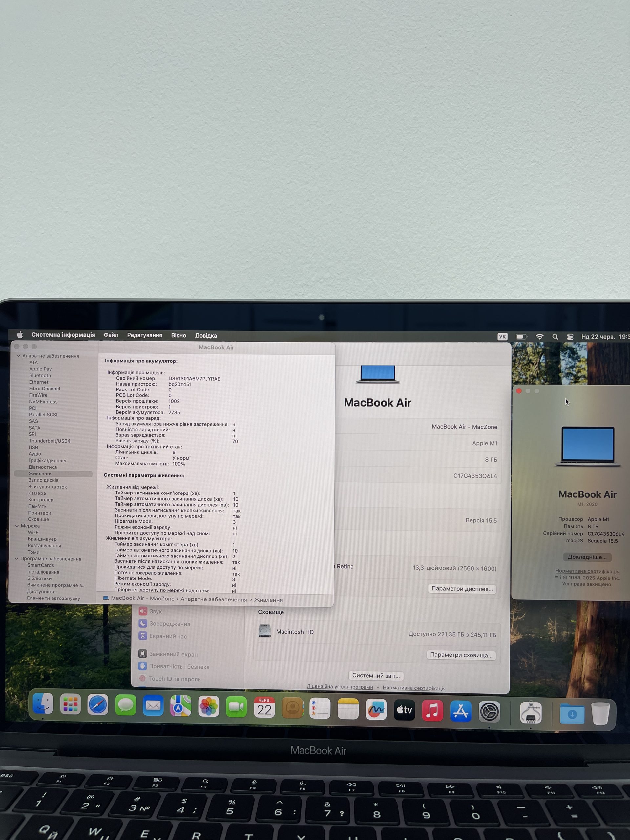630x840 pixels.
Task: Open Downloads folder in the Dock
Action: tap(572, 714)
